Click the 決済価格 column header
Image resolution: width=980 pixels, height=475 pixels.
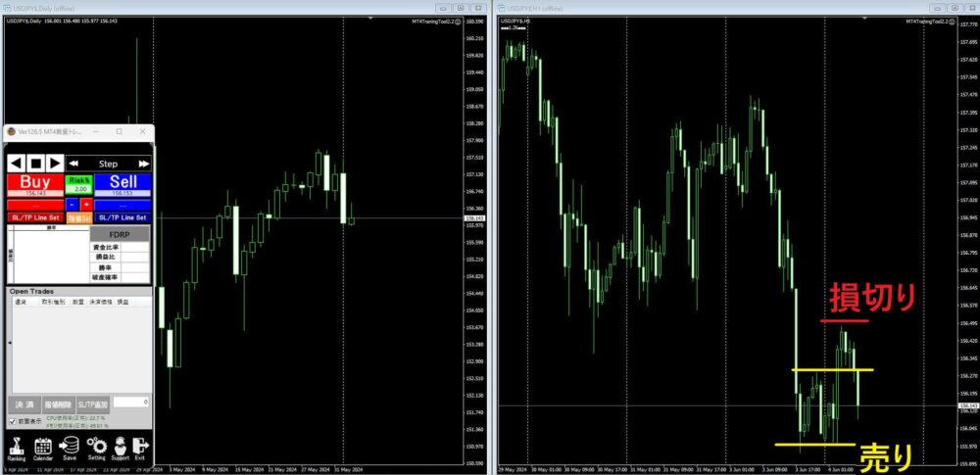click(x=102, y=302)
